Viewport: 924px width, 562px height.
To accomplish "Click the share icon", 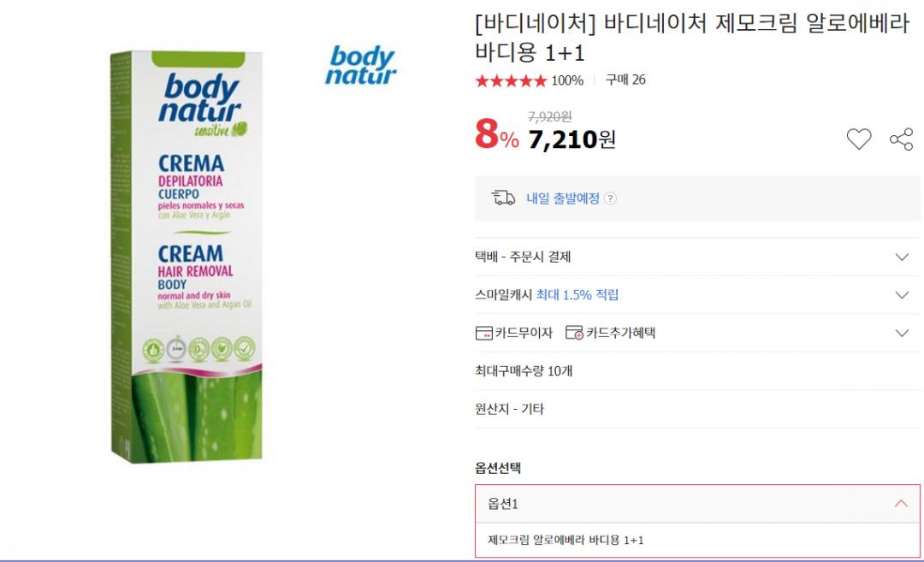I will [x=901, y=139].
